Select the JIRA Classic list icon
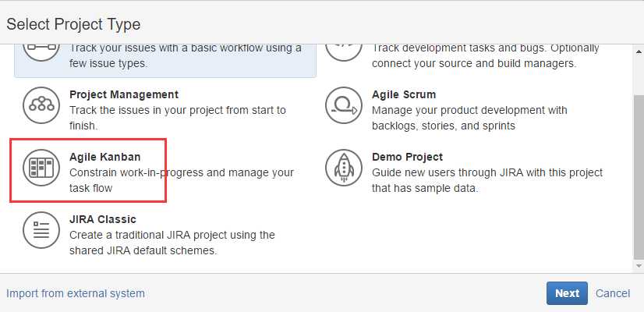The image size is (644, 312). tap(41, 230)
